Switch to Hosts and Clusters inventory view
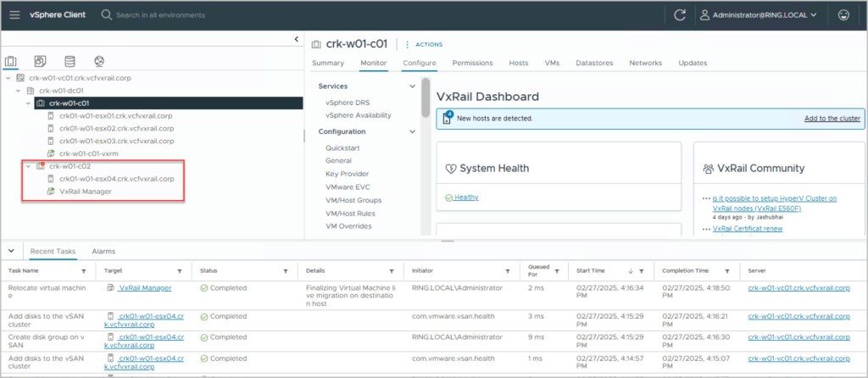 (12, 61)
